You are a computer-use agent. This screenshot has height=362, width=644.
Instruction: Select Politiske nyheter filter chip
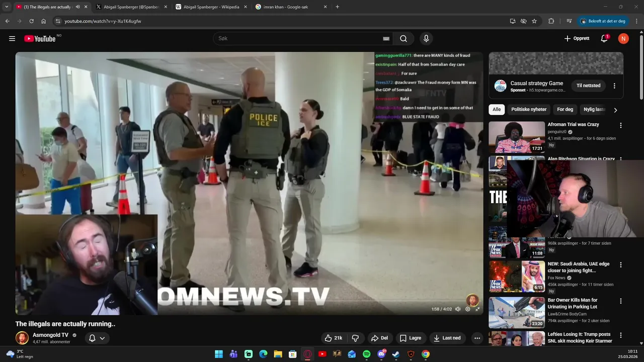tap(529, 109)
